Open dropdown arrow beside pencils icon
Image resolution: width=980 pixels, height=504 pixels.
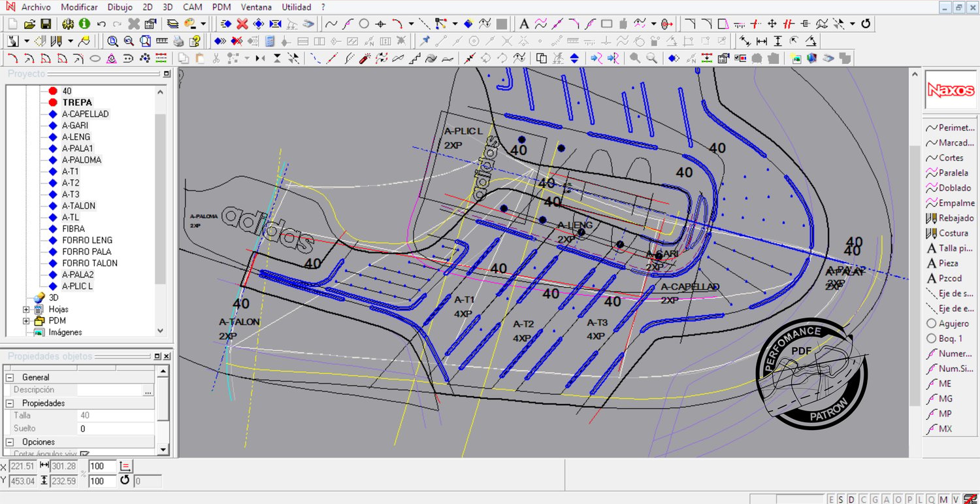(71, 41)
